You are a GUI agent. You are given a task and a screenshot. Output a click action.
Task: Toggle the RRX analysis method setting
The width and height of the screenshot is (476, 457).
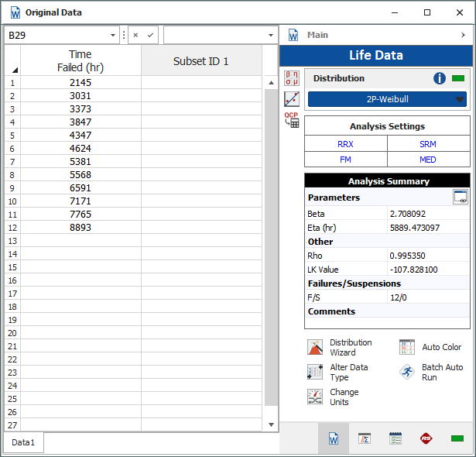click(x=345, y=144)
